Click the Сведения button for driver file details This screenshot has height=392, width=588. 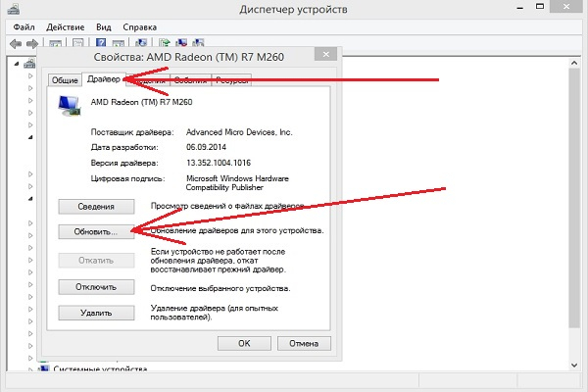pos(96,207)
